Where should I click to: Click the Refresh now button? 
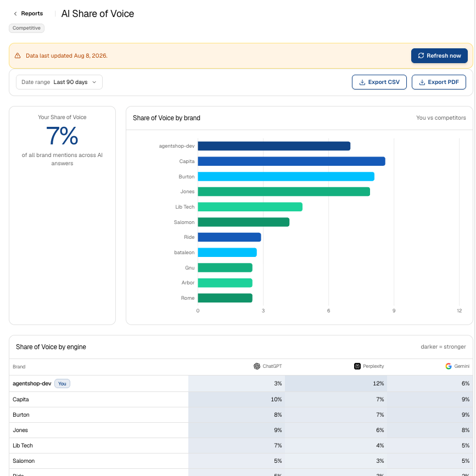pyautogui.click(x=439, y=55)
